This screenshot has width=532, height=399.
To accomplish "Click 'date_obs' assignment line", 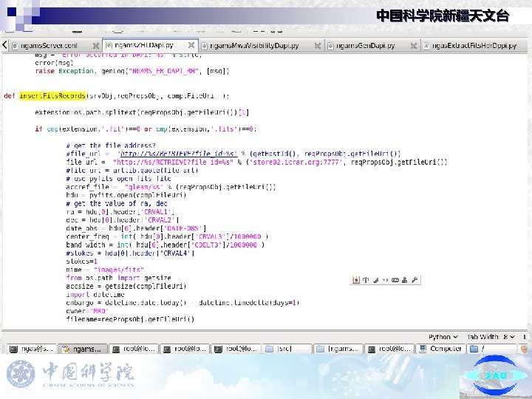I will [x=136, y=228].
